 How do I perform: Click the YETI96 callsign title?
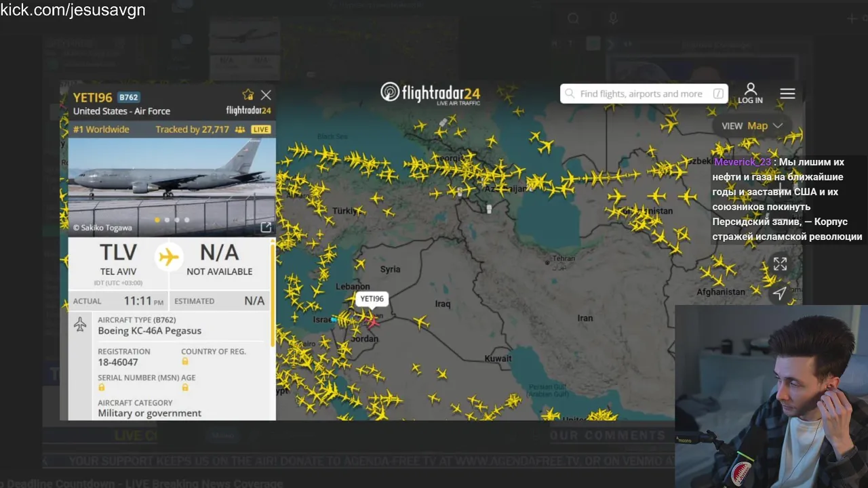click(x=93, y=97)
